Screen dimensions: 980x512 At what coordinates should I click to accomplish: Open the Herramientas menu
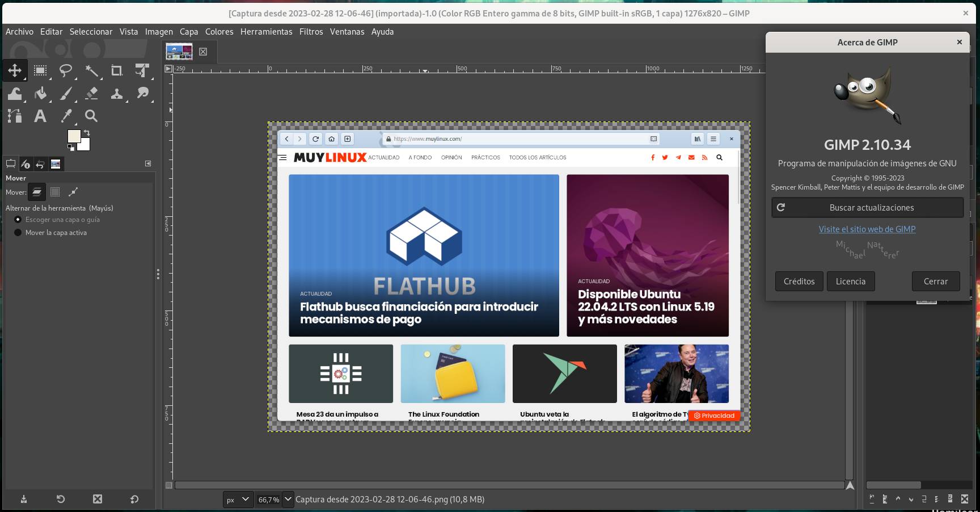point(266,32)
